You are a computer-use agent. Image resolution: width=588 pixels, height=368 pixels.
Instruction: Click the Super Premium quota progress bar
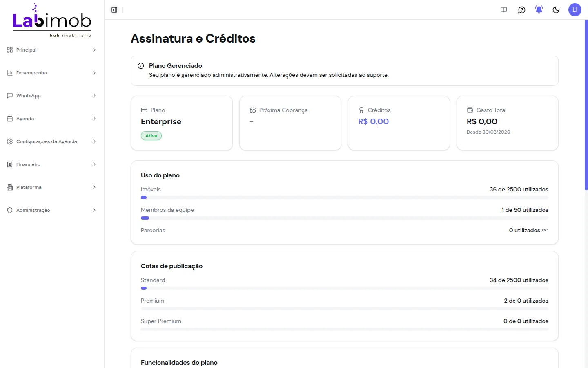[345, 329]
